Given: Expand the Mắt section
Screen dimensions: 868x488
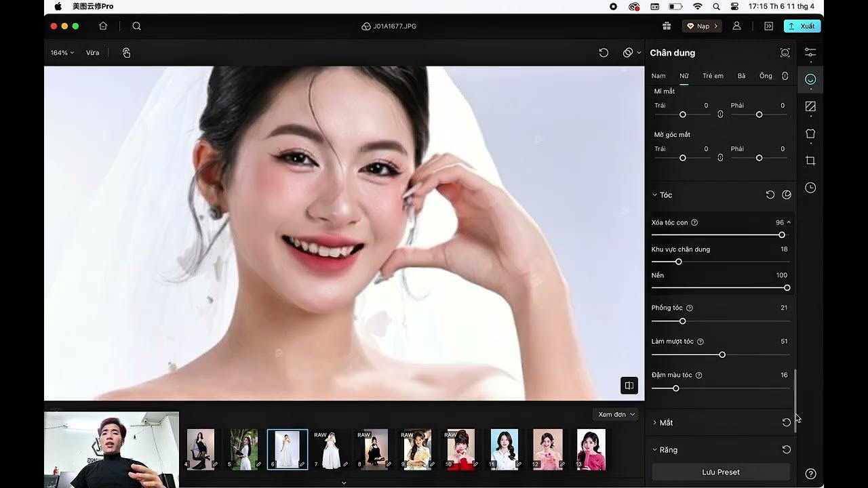Looking at the screenshot, I should click(666, 422).
